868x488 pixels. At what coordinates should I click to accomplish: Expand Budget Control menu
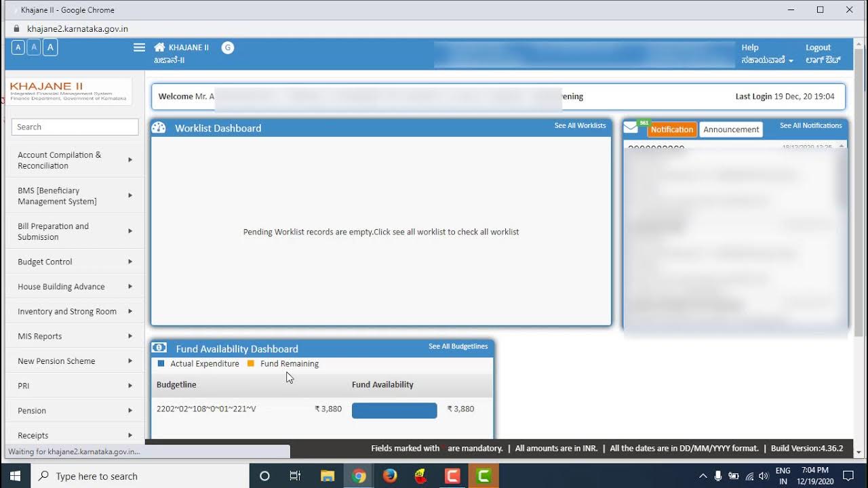pos(75,262)
